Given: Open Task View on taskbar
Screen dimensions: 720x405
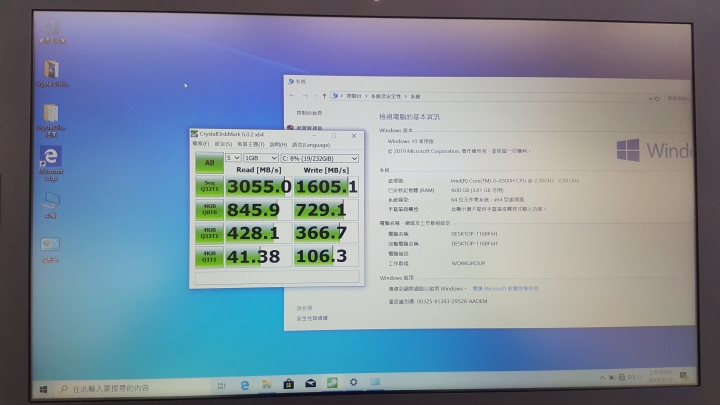Looking at the screenshot, I should [x=221, y=386].
